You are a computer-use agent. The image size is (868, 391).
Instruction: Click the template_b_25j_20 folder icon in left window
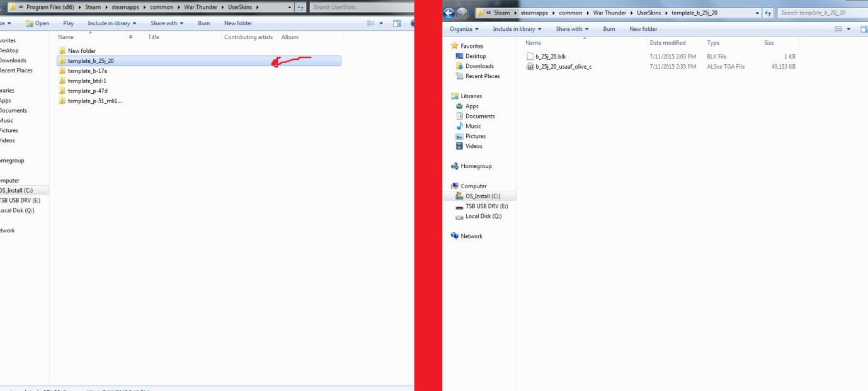pos(62,61)
